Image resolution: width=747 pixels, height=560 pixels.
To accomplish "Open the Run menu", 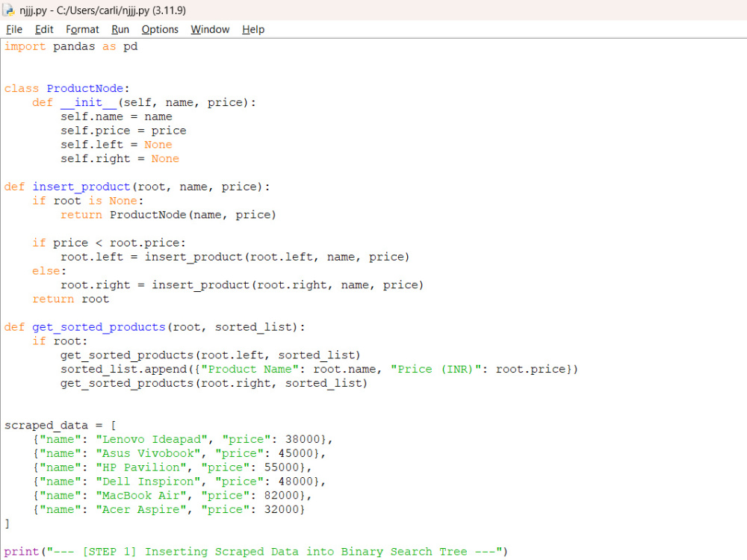I will click(120, 30).
